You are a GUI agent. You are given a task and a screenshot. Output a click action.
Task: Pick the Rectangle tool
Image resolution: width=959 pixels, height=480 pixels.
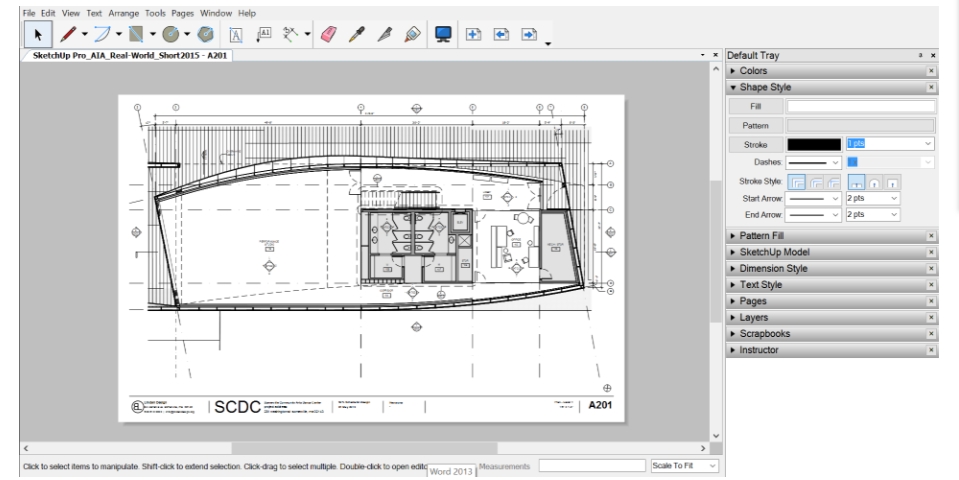(x=137, y=33)
